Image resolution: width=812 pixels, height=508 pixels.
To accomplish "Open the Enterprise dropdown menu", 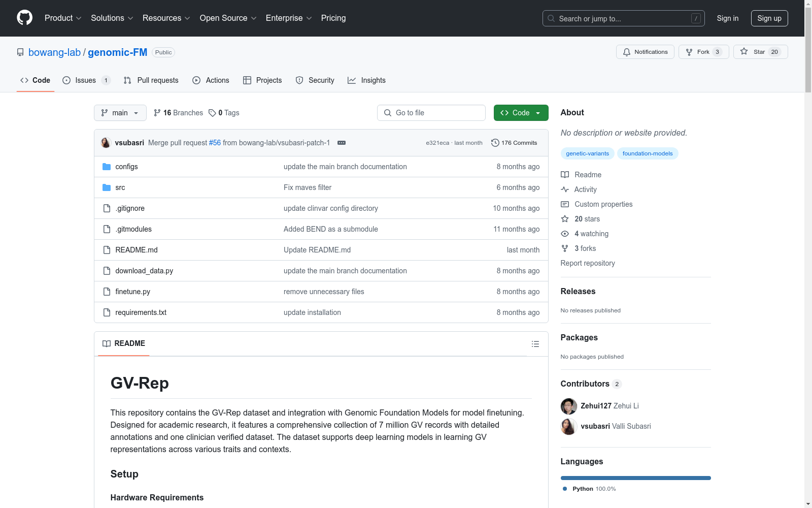I will coord(289,18).
